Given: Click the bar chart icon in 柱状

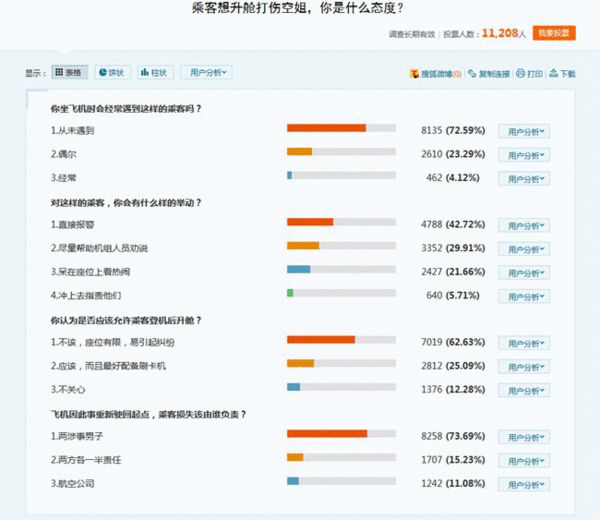Looking at the screenshot, I should pyautogui.click(x=145, y=72).
